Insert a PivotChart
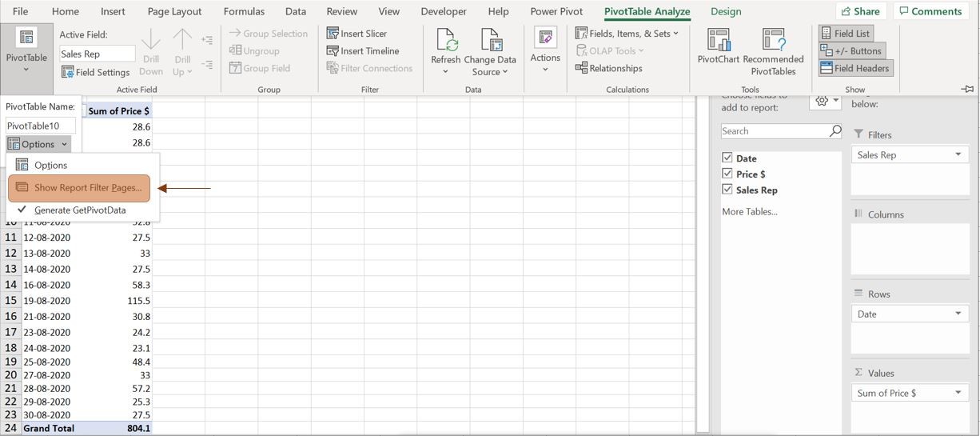Viewport: 980px width, 436px height. click(718, 46)
